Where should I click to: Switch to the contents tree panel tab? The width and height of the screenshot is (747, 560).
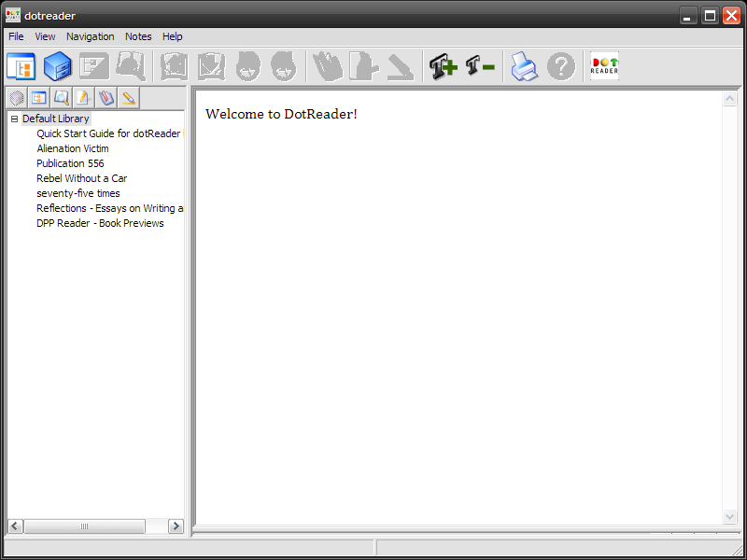click(x=38, y=98)
